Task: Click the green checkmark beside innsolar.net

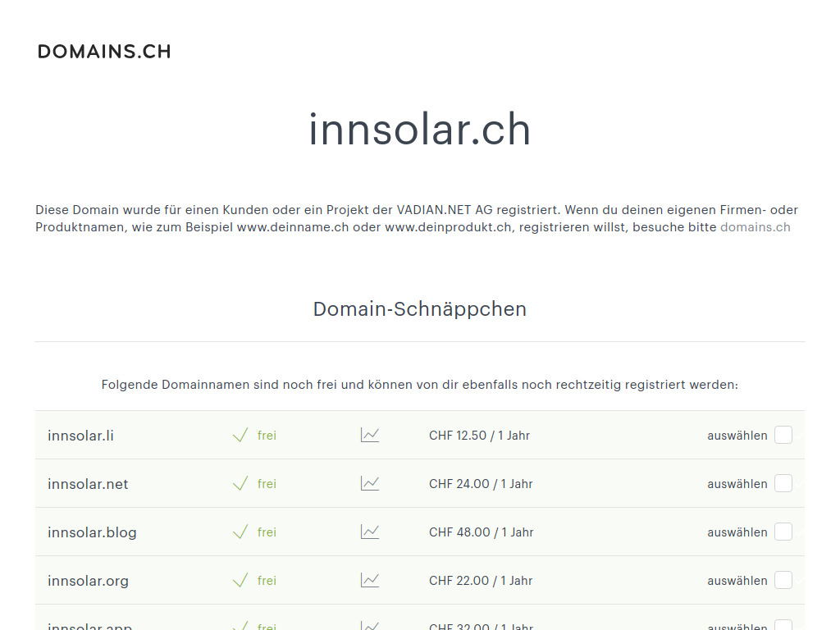Action: 240,482
